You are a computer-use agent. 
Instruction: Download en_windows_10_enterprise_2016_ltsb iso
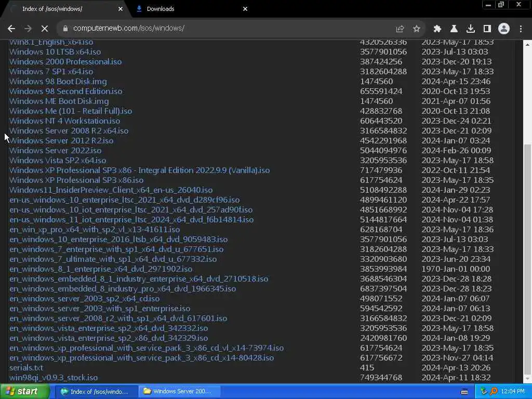pos(118,239)
